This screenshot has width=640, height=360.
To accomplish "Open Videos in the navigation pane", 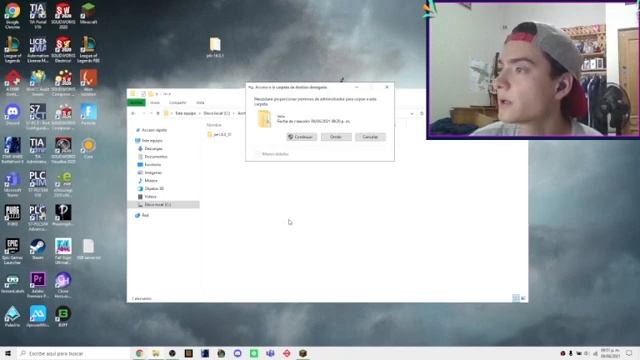I will (x=147, y=196).
